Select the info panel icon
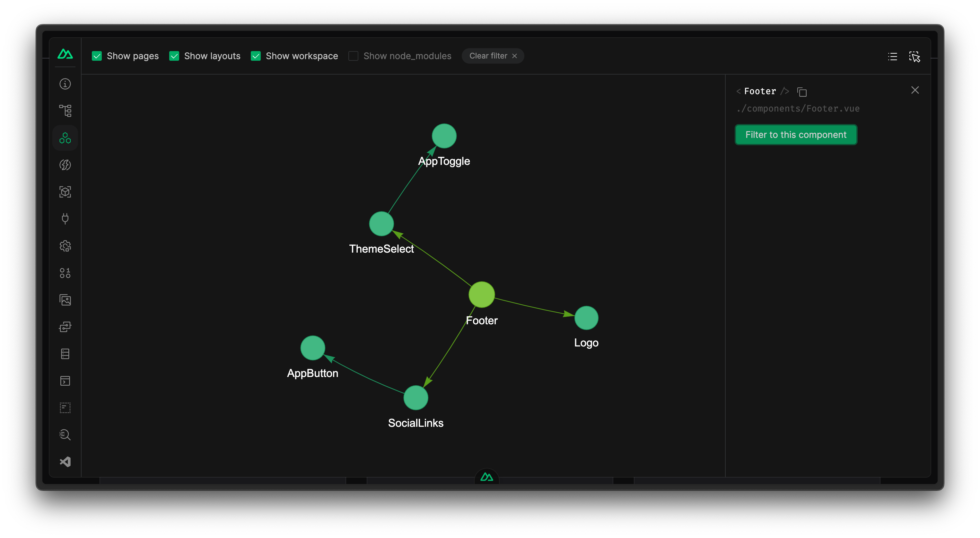Screen dimensions: 980x538 66,84
